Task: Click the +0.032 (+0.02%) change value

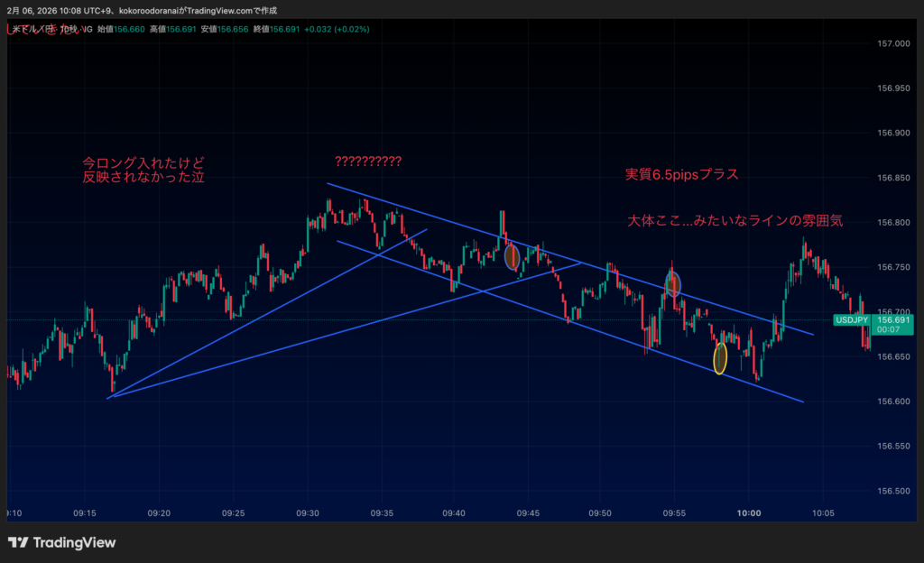Action: click(x=337, y=29)
